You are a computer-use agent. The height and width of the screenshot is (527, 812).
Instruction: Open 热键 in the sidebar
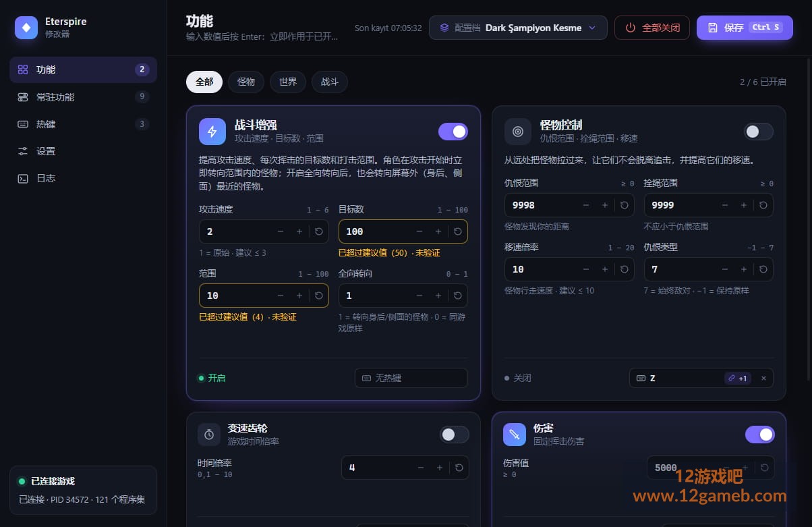(x=83, y=124)
